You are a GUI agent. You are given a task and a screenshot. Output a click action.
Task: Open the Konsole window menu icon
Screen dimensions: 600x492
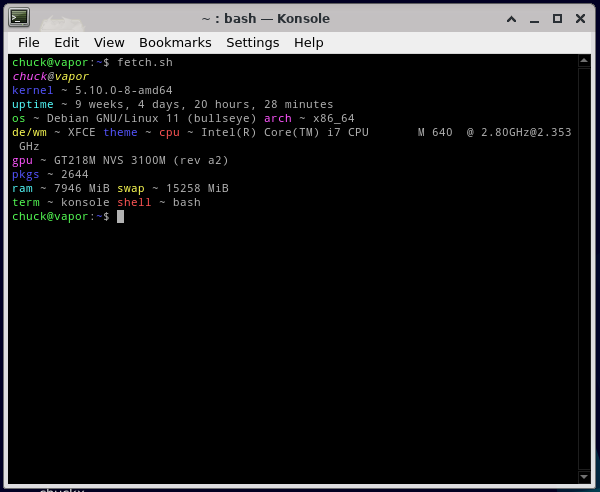pyautogui.click(x=19, y=17)
